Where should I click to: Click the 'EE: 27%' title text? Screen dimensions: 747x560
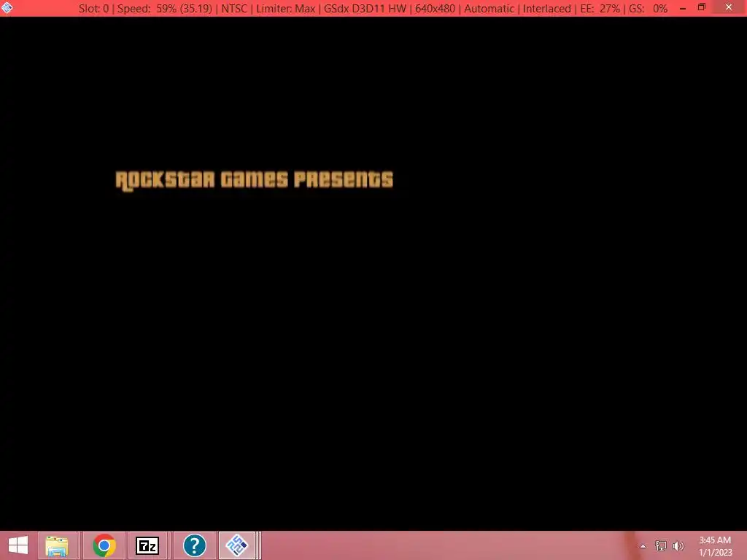coord(601,9)
